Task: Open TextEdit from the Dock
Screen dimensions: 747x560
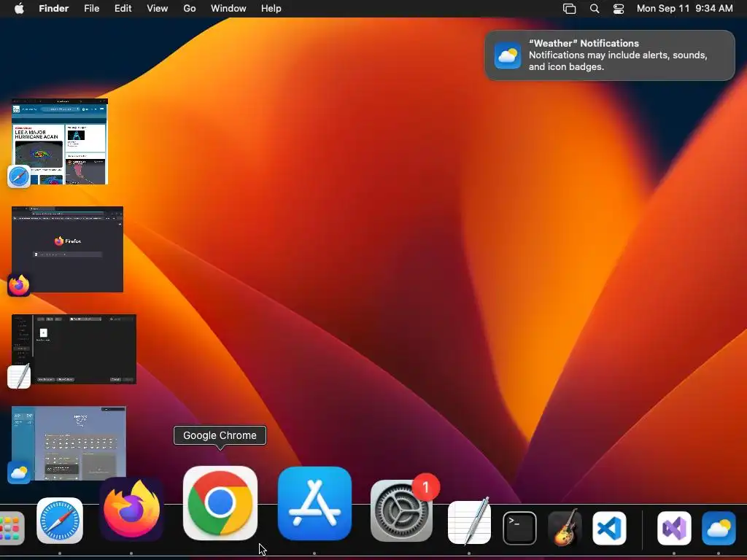Action: pos(469,522)
